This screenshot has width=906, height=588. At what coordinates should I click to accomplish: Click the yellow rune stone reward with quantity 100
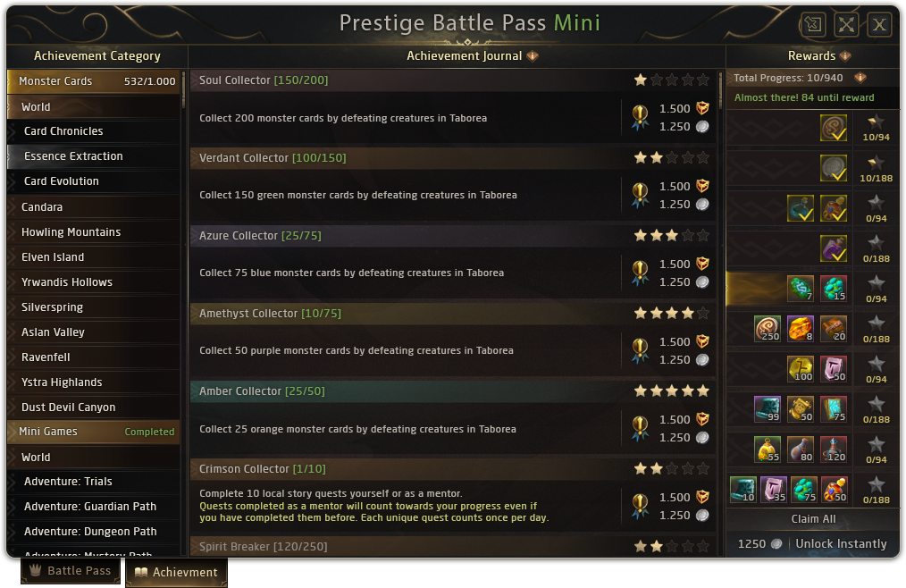[801, 368]
